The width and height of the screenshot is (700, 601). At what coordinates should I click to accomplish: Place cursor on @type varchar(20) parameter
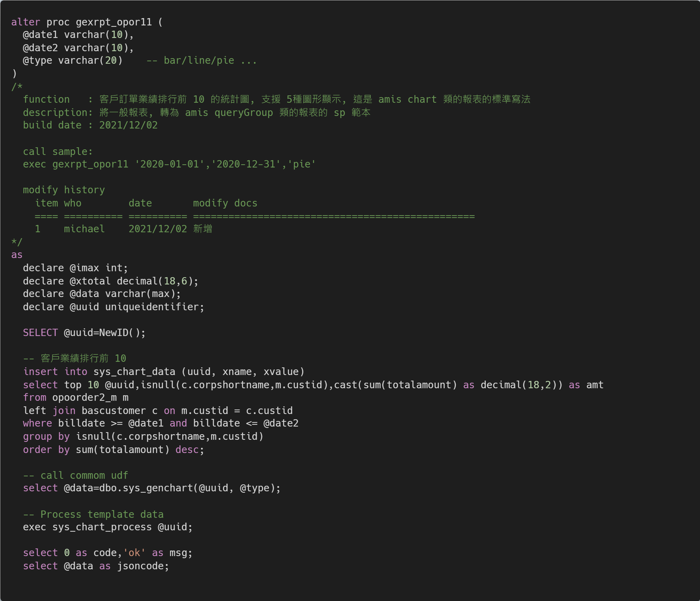(72, 61)
